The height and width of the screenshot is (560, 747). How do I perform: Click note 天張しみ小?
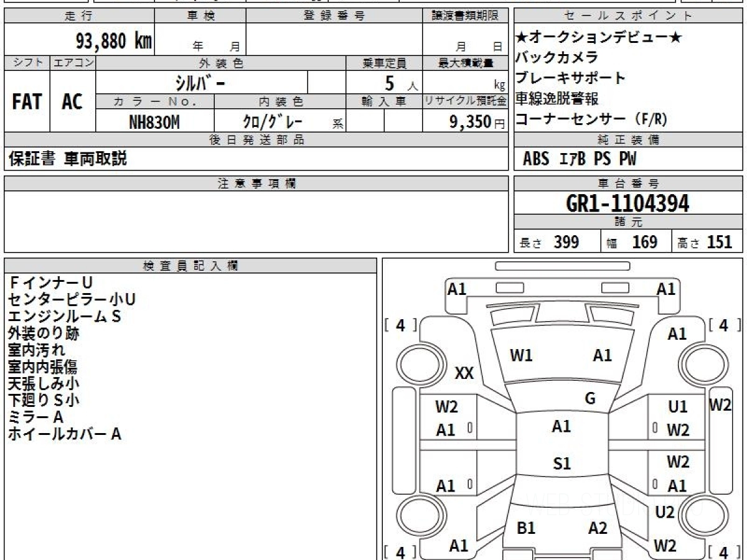point(44,383)
